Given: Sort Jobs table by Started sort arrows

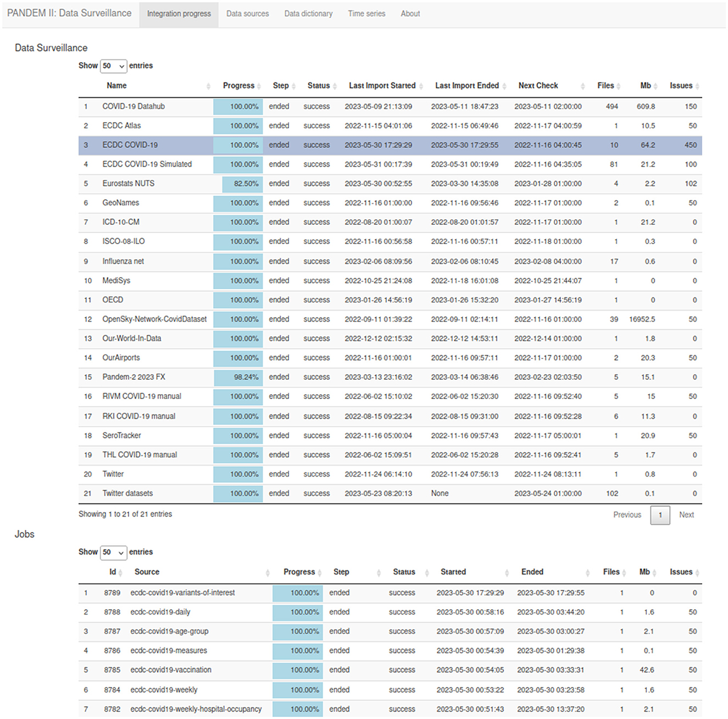Looking at the screenshot, I should pos(507,572).
